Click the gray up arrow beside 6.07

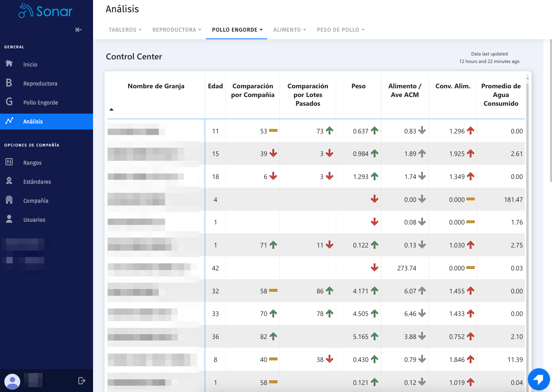(x=422, y=291)
